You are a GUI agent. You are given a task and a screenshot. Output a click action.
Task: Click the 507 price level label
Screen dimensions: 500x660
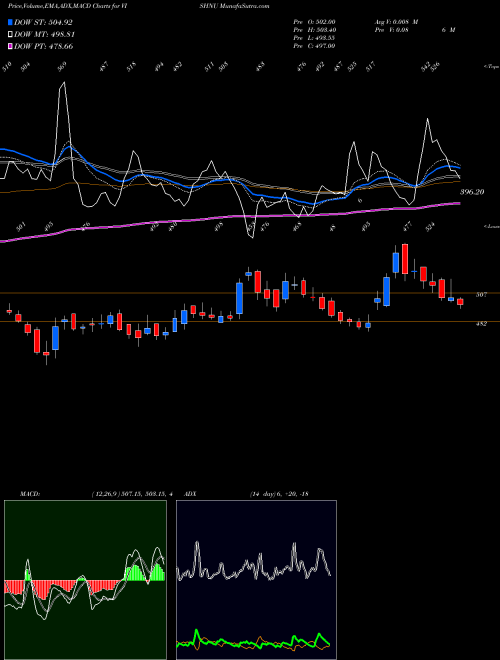tap(481, 295)
